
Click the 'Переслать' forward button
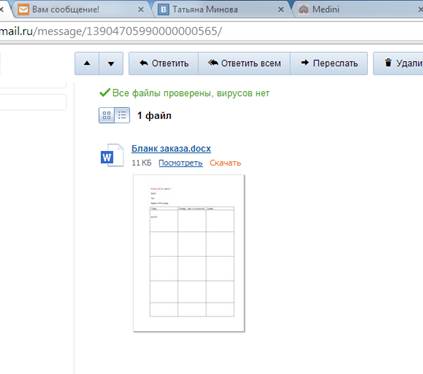329,63
